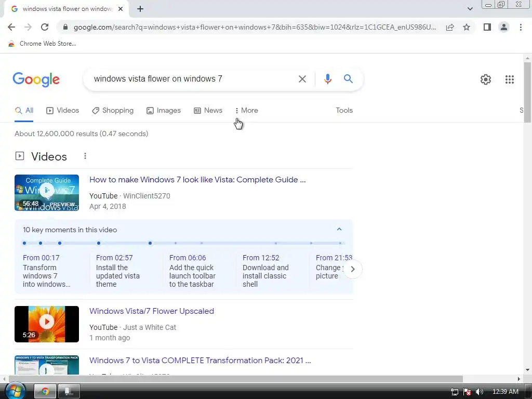Click the Chrome taskbar button
Screen dimensions: 532x399
click(45, 391)
